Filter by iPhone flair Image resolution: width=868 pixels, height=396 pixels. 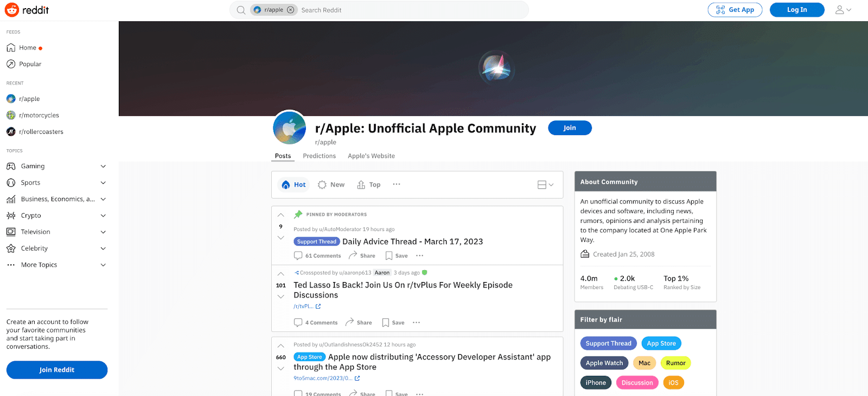pos(596,382)
